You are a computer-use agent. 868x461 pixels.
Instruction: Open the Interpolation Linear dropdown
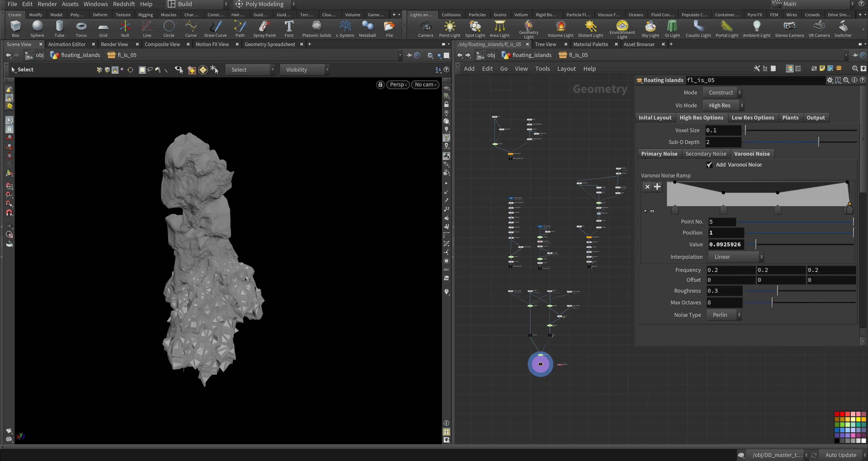[736, 257]
